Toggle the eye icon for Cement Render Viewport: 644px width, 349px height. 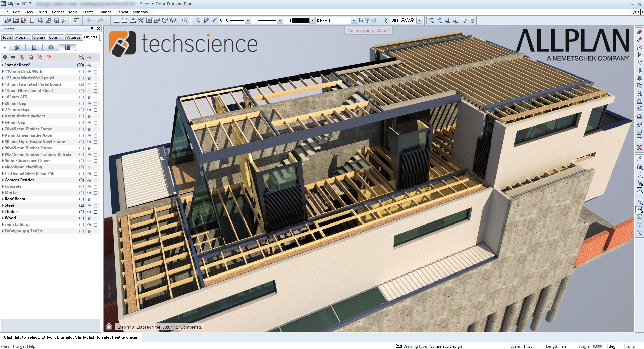(x=89, y=180)
